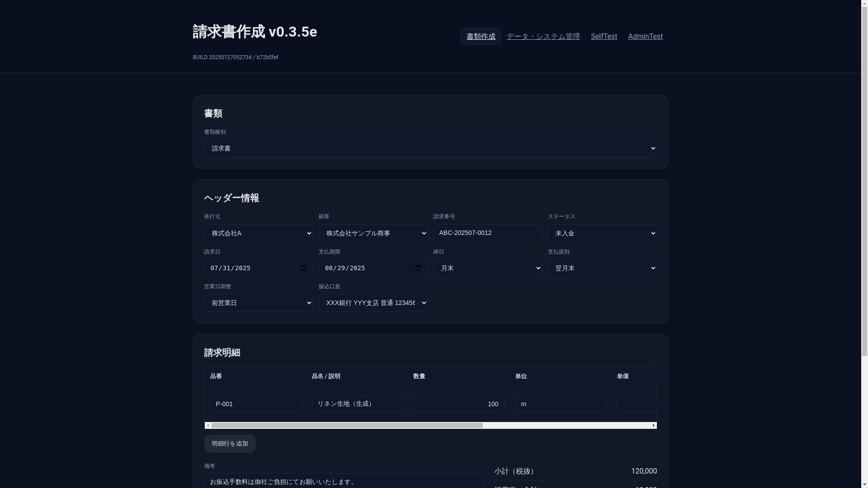Screen dimensions: 868x488
Task: Open the 締日 dropdown showing 月末
Action: (x=488, y=268)
